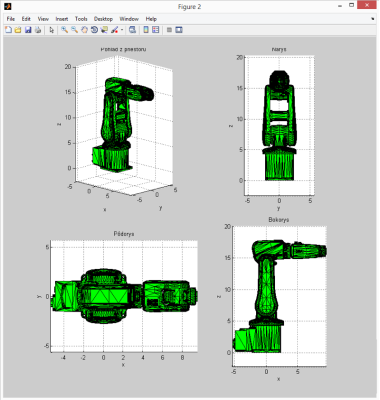This screenshot has height=400, width=380.
Task: Open the Desktop menu
Action: pyautogui.click(x=103, y=19)
